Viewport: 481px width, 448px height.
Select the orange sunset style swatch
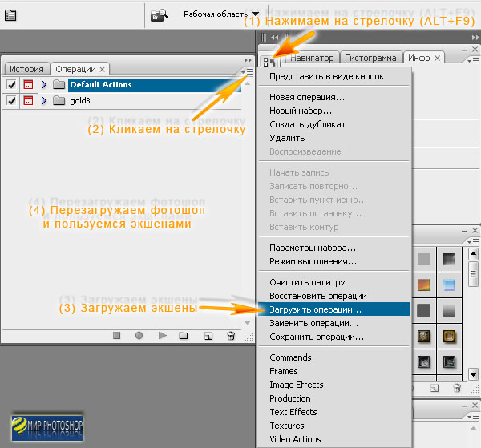pyautogui.click(x=423, y=285)
